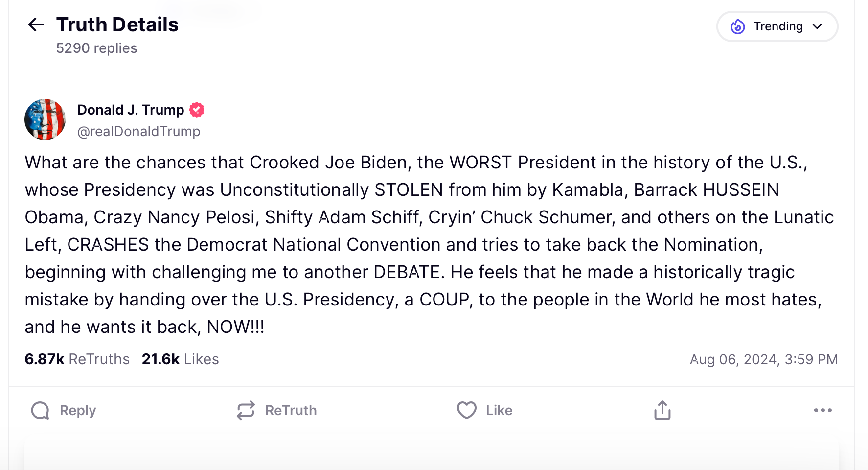Open Donald J. Trump profile avatar
Image resolution: width=868 pixels, height=470 pixels.
(45, 119)
